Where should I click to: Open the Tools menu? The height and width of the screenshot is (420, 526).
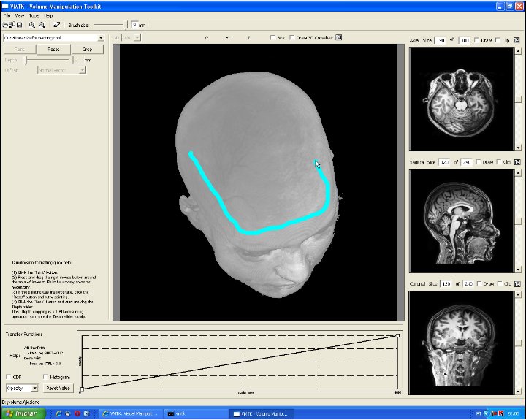click(x=34, y=15)
